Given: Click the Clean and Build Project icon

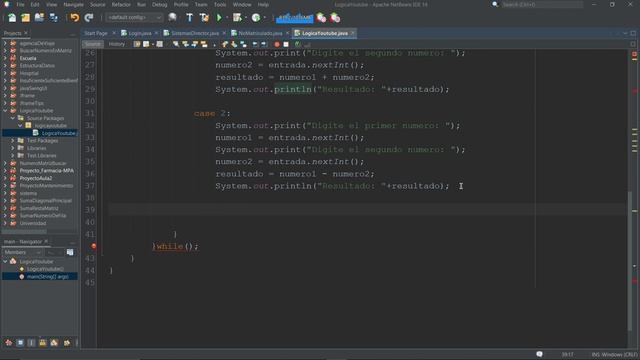Looking at the screenshot, I should pos(204,18).
